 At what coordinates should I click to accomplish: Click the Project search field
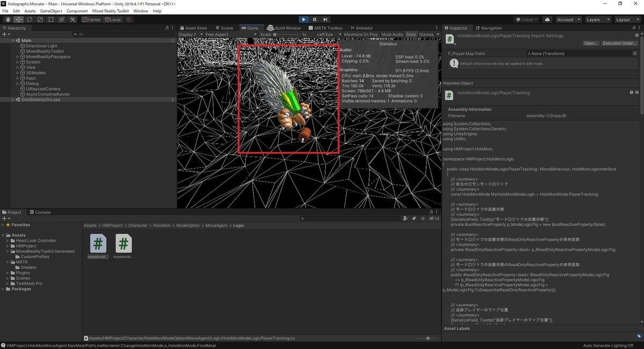click(x=350, y=219)
